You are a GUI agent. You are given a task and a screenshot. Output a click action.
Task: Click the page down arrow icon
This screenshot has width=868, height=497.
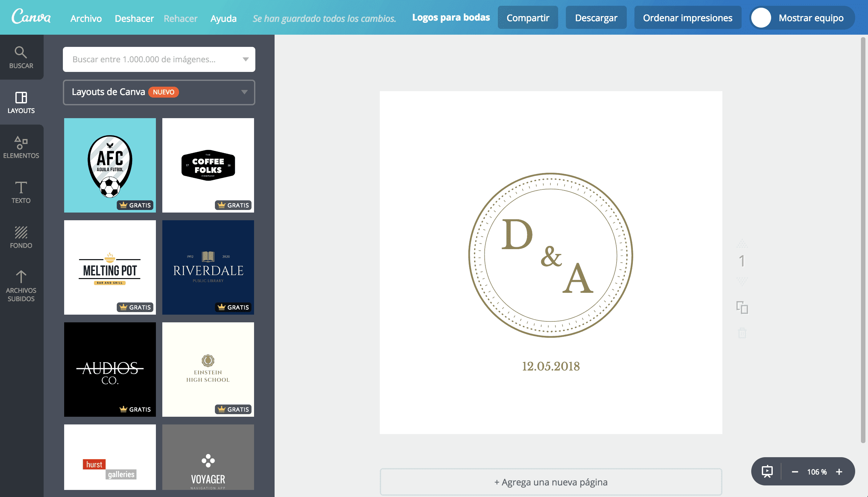(742, 281)
